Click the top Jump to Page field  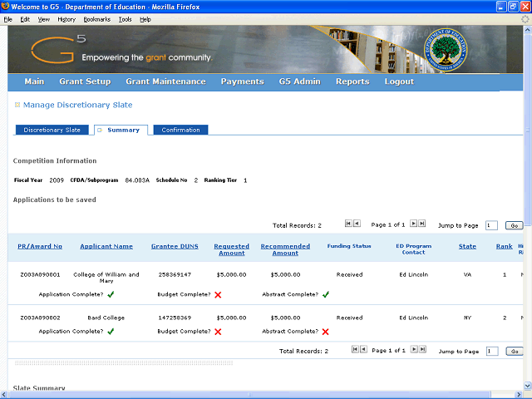pos(491,225)
